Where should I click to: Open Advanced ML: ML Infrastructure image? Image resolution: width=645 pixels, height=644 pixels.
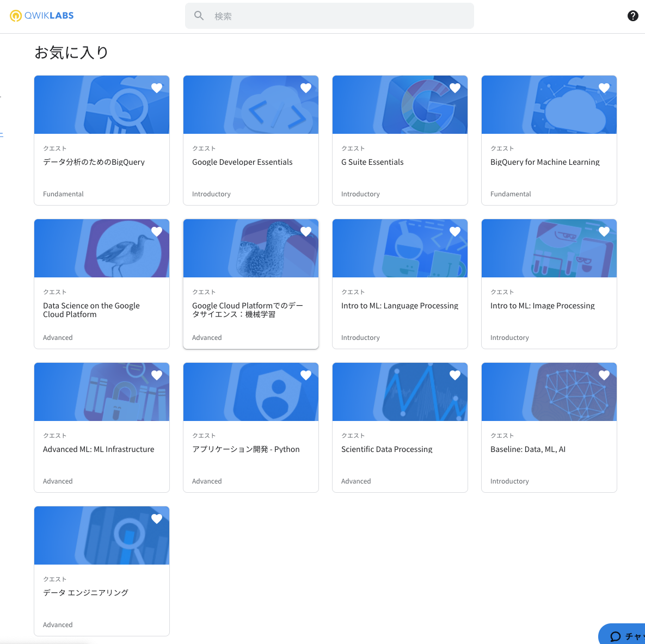pyautogui.click(x=102, y=392)
